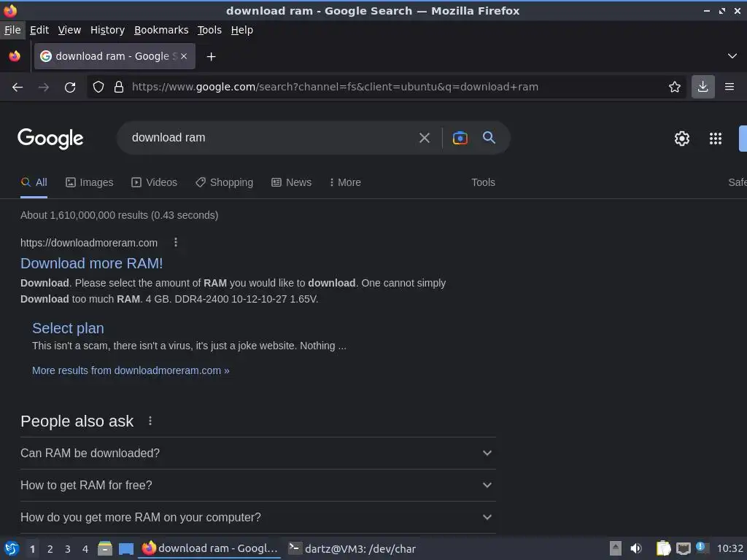Open the Firefox View pinned icon

click(x=15, y=56)
